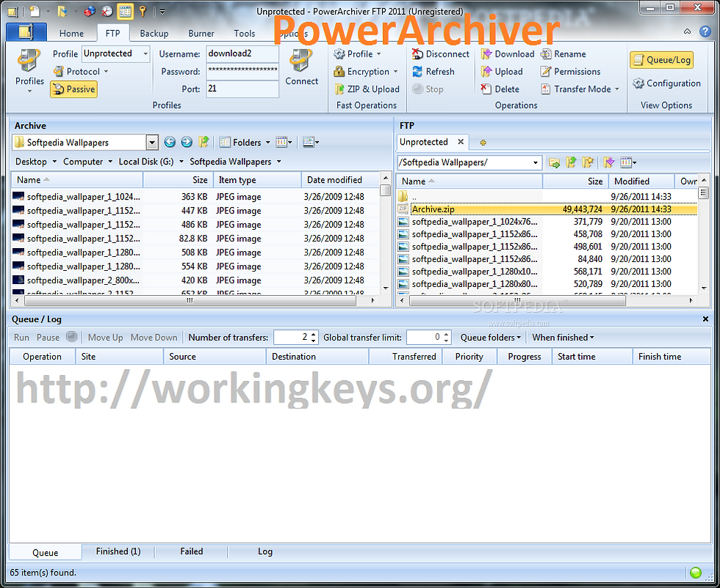This screenshot has width=720, height=588.
Task: Click Run in queue toolbar
Action: [21, 338]
